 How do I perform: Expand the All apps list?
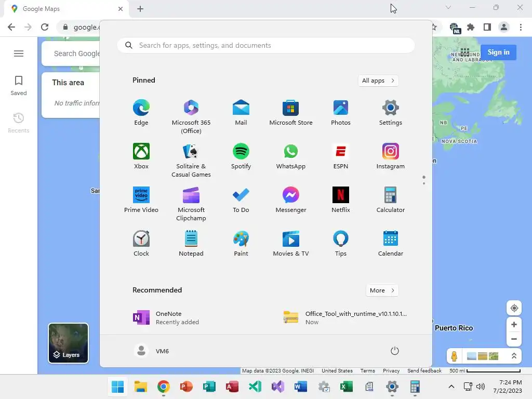click(378, 81)
